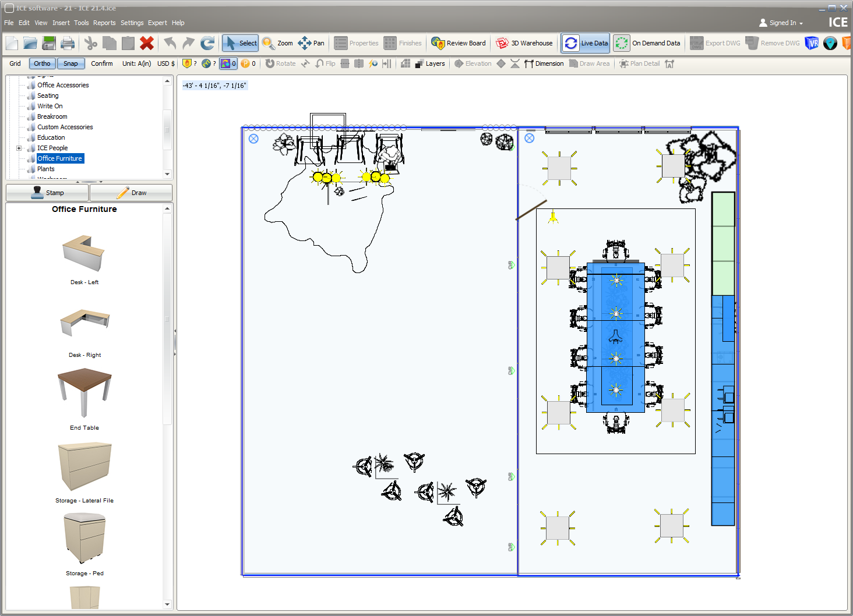Toggle the Confirm option
This screenshot has height=616, width=853.
(x=102, y=63)
